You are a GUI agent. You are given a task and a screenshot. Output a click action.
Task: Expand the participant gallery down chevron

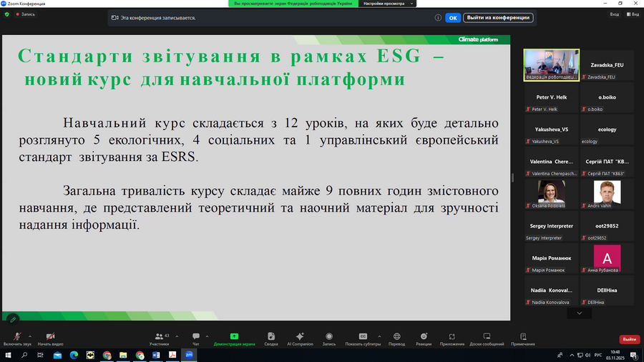(x=579, y=313)
